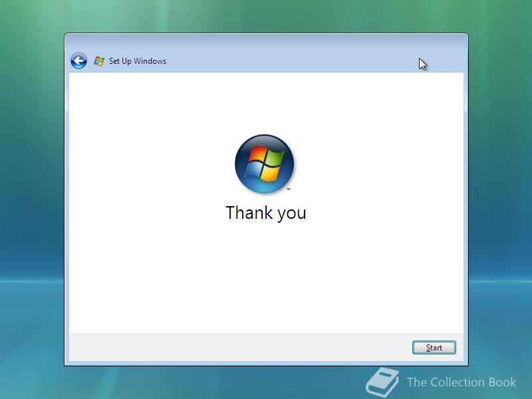Click the small Windows flag title icon
The width and height of the screenshot is (532, 399).
point(99,61)
